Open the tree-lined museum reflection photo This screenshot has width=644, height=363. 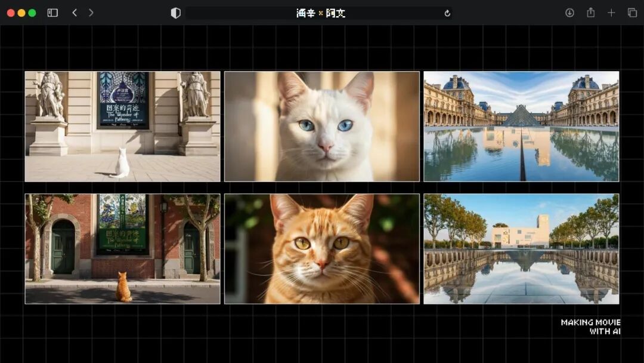point(521,249)
